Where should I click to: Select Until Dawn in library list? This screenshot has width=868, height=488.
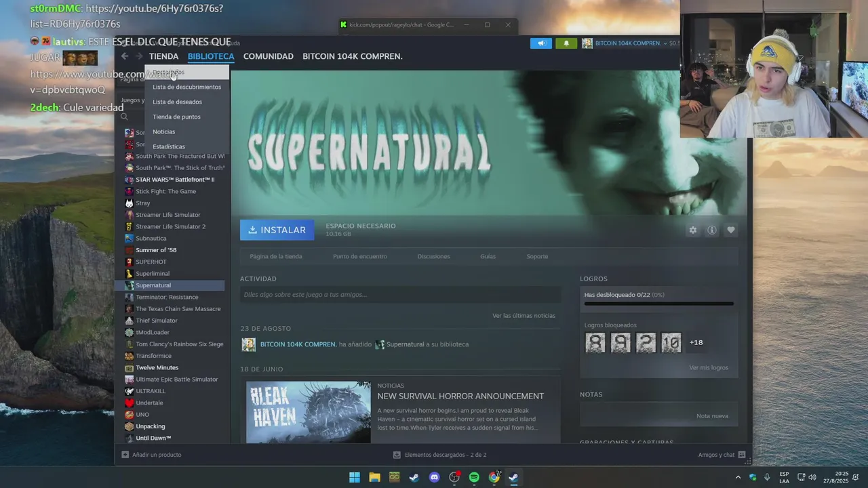(x=153, y=438)
